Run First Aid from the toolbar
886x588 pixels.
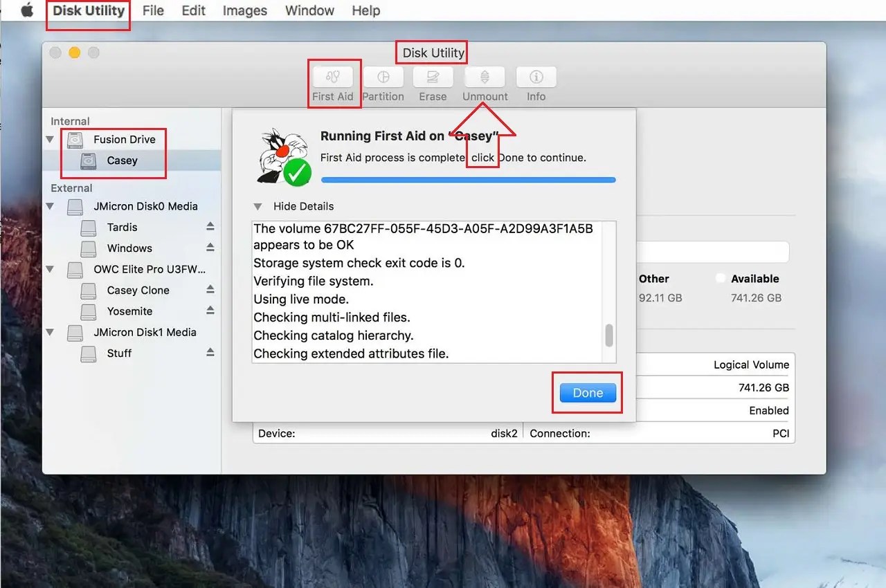tap(334, 82)
